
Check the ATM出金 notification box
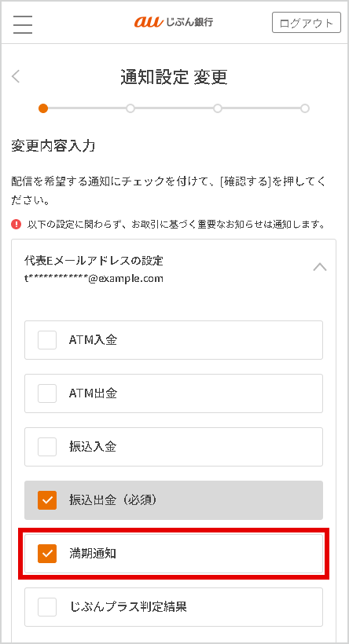pos(47,393)
